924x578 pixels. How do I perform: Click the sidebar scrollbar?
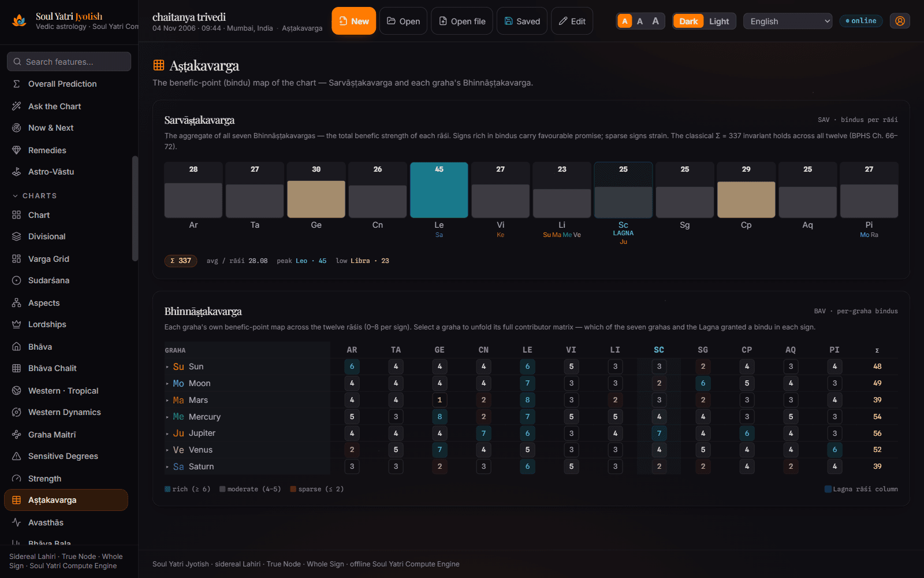[135, 208]
